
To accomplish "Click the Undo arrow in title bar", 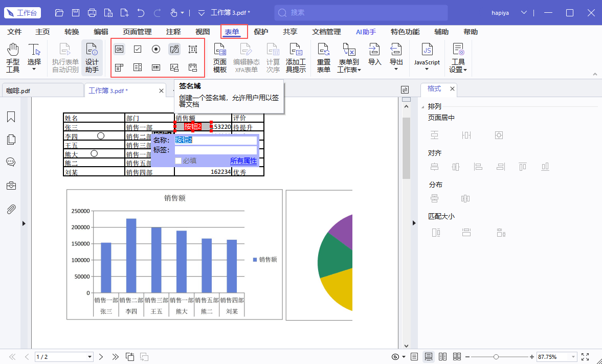I will (141, 13).
